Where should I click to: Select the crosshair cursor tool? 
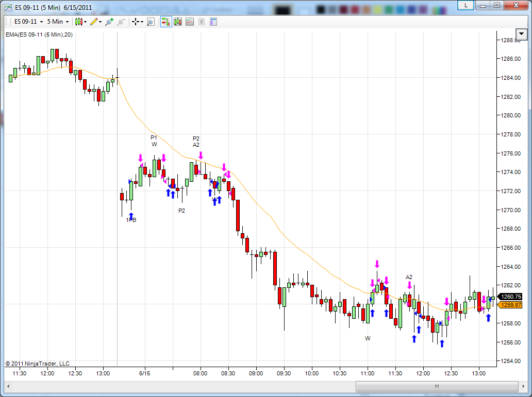coord(136,22)
